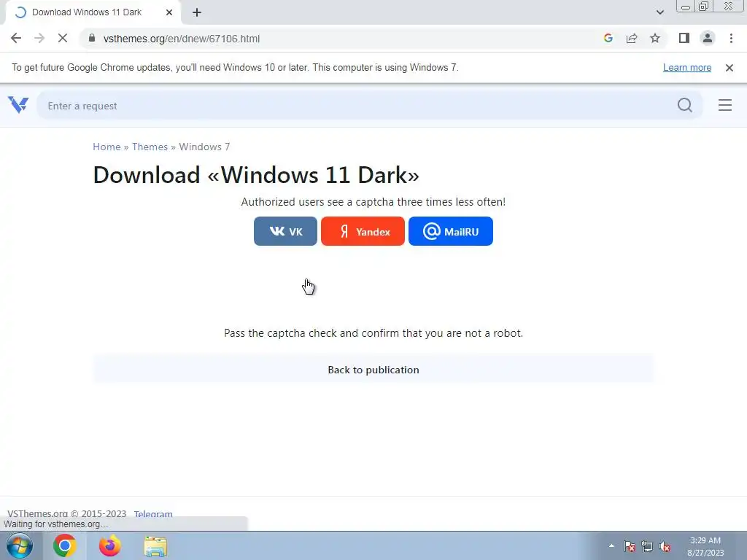The width and height of the screenshot is (747, 560).
Task: Sign in with Yandex button
Action: tap(363, 231)
